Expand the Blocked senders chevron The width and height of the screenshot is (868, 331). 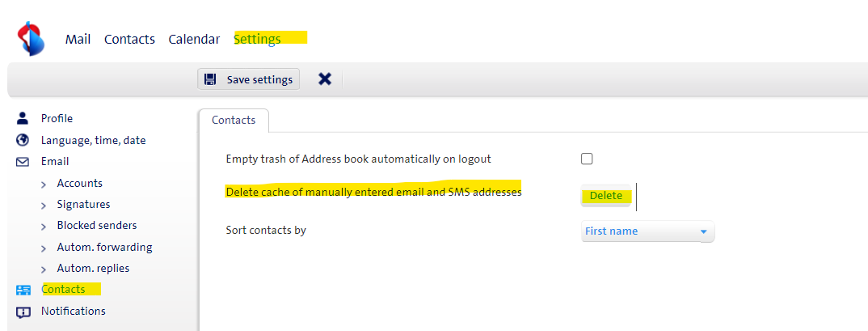44,226
